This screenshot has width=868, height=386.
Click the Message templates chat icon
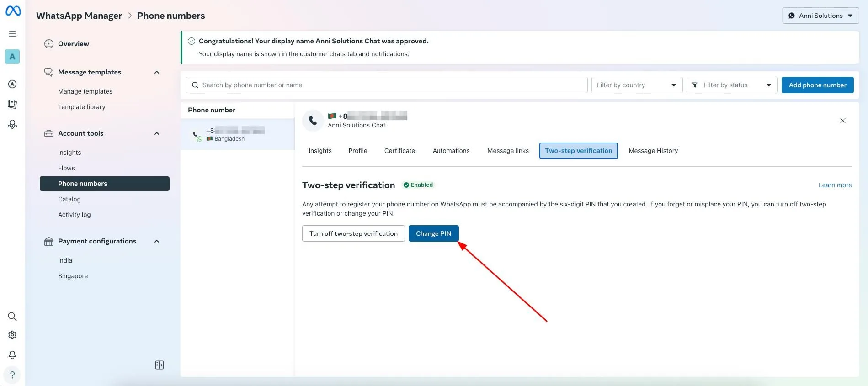[x=49, y=72]
